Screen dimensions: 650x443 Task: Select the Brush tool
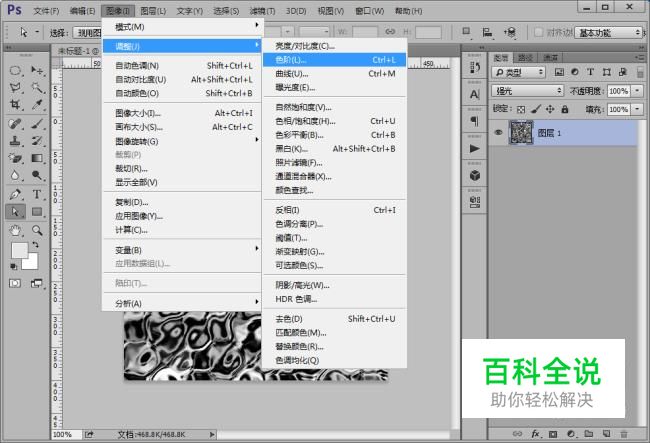click(37, 123)
